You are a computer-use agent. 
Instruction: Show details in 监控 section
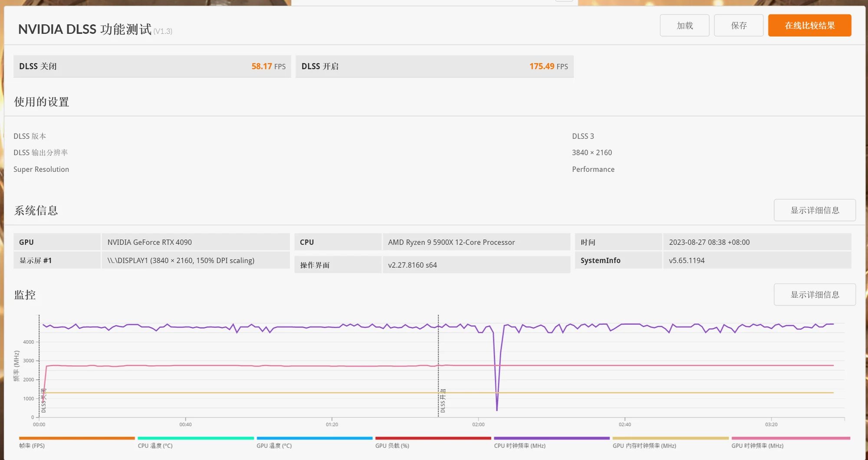[815, 295]
